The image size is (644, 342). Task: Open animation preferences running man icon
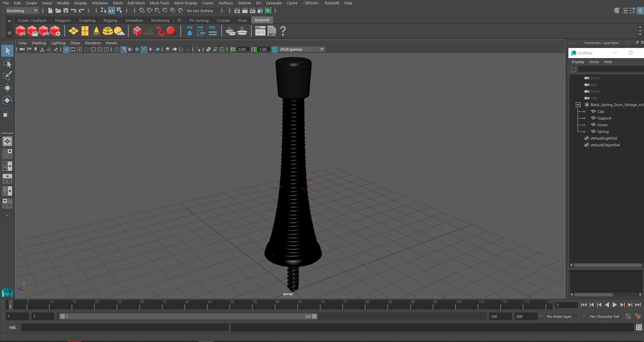click(x=638, y=316)
